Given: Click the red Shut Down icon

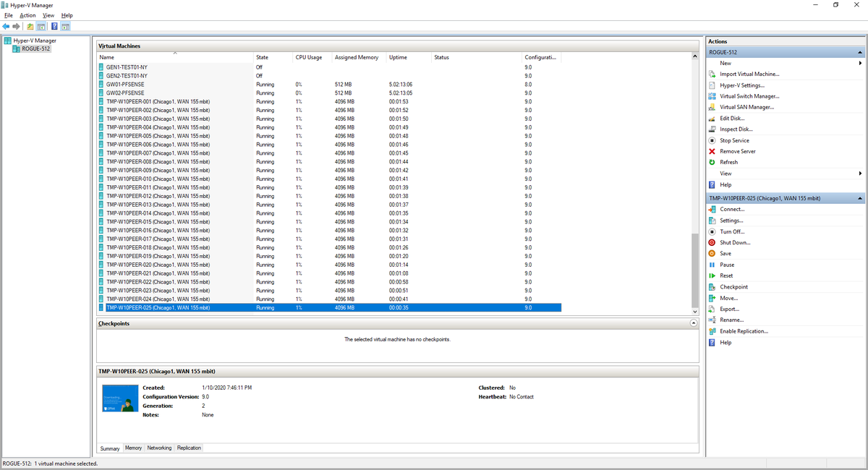Looking at the screenshot, I should point(712,243).
